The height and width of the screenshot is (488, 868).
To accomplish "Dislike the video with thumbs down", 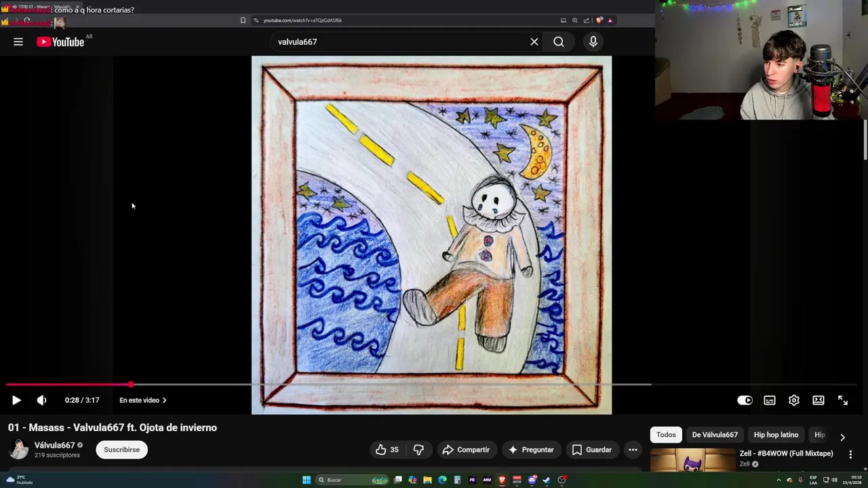I will click(418, 450).
